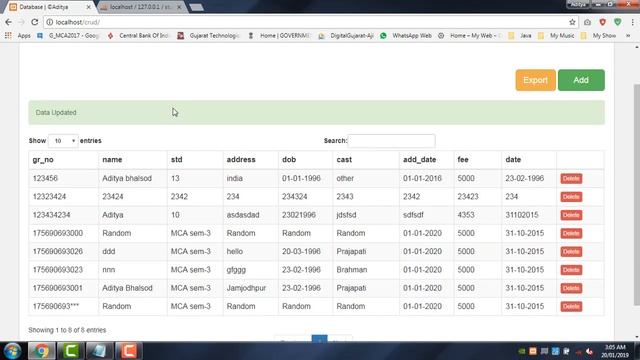Sort table by cast column
Image resolution: width=640 pixels, height=360 pixels.
[366, 160]
